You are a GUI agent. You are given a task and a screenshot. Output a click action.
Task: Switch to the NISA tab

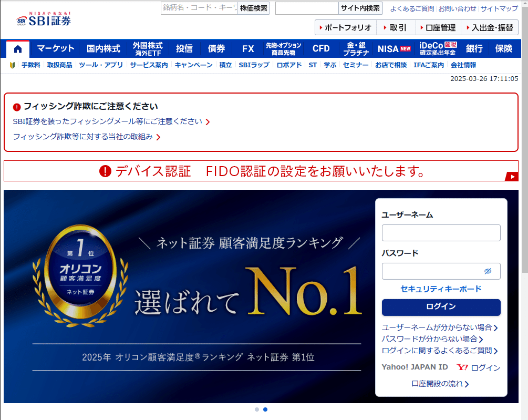(394, 48)
